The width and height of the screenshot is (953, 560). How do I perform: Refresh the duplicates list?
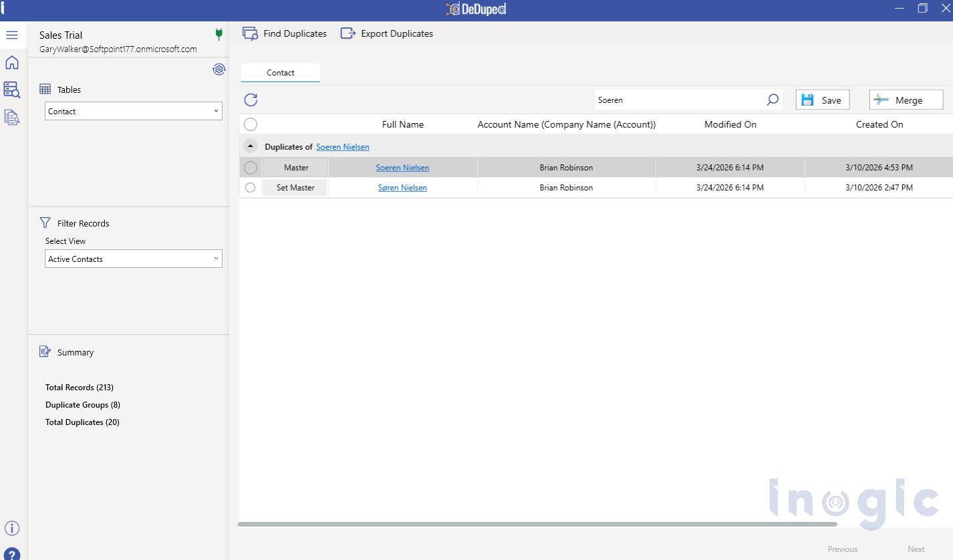tap(251, 100)
